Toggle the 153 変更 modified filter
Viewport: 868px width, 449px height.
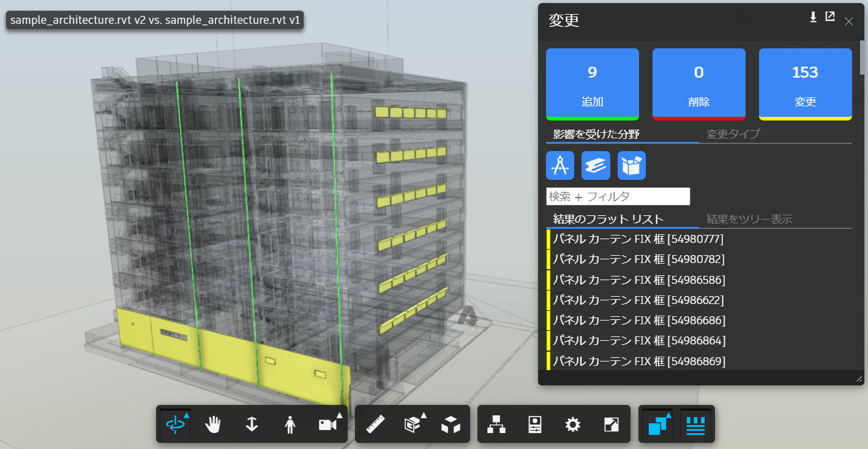806,84
